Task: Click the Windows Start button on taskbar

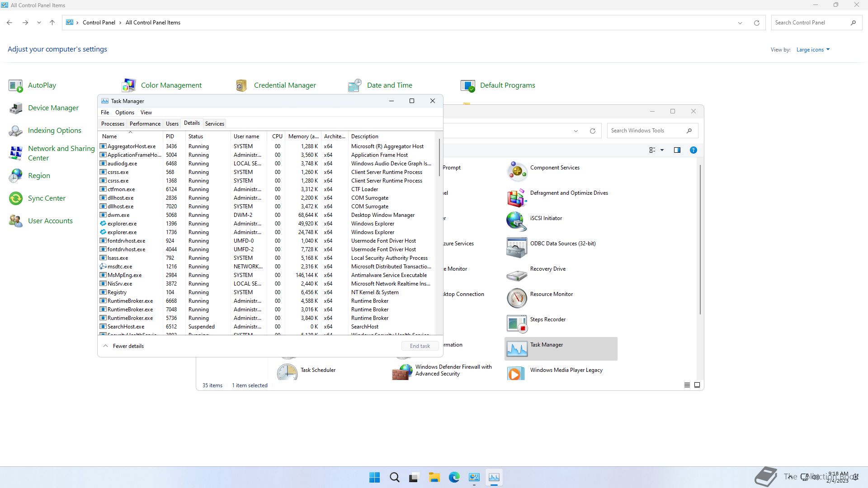Action: (x=374, y=478)
